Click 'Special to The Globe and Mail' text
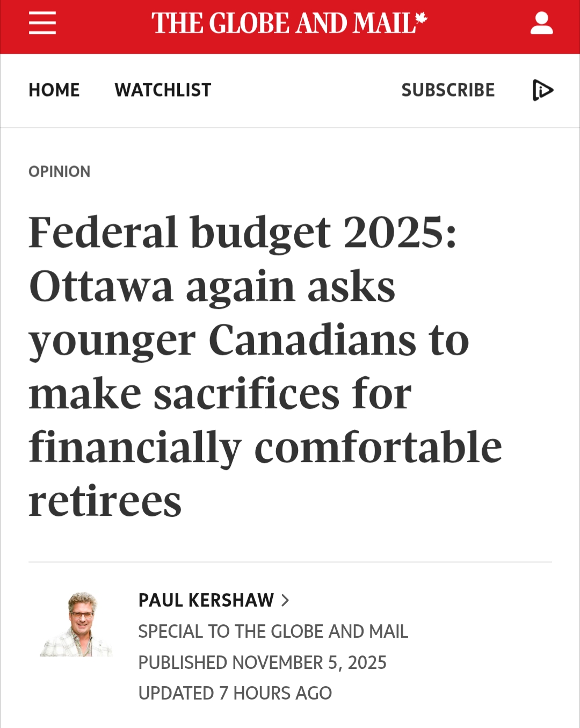 pos(273,631)
